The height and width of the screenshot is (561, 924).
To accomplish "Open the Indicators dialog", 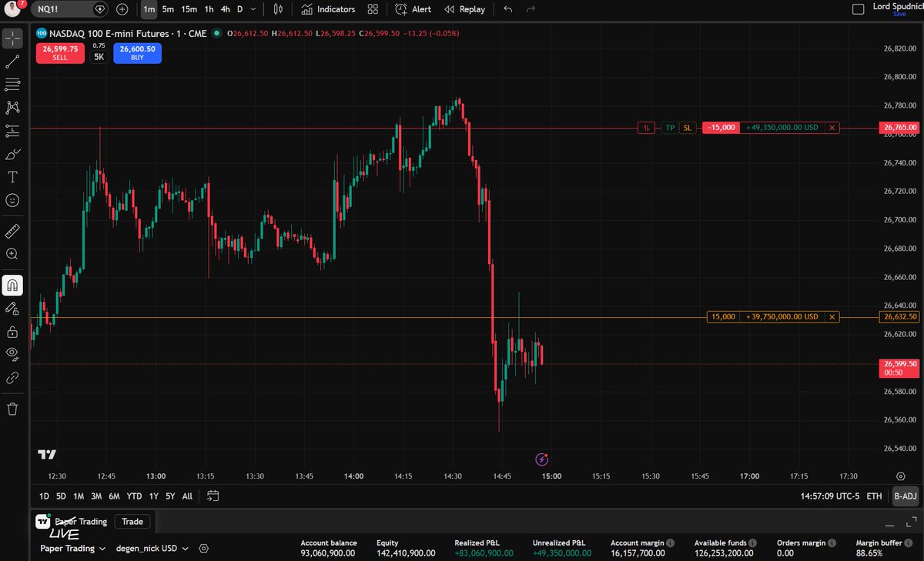I will pyautogui.click(x=328, y=9).
